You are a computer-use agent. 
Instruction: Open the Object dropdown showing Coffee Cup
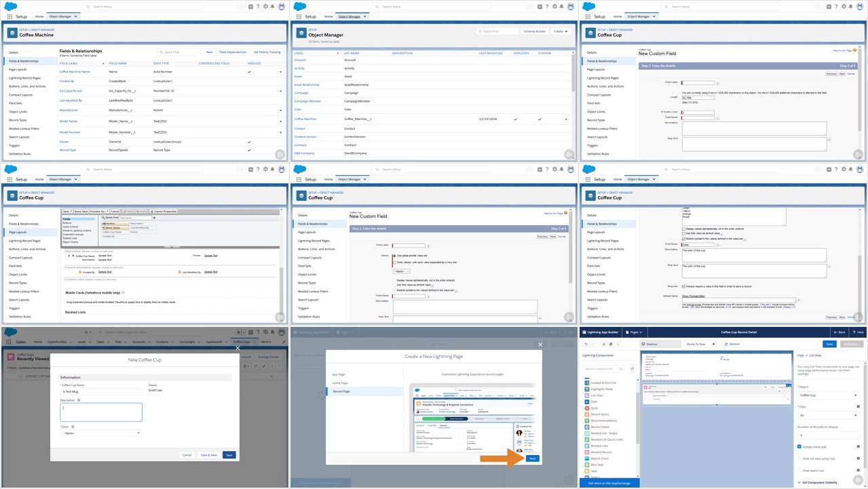pos(828,395)
